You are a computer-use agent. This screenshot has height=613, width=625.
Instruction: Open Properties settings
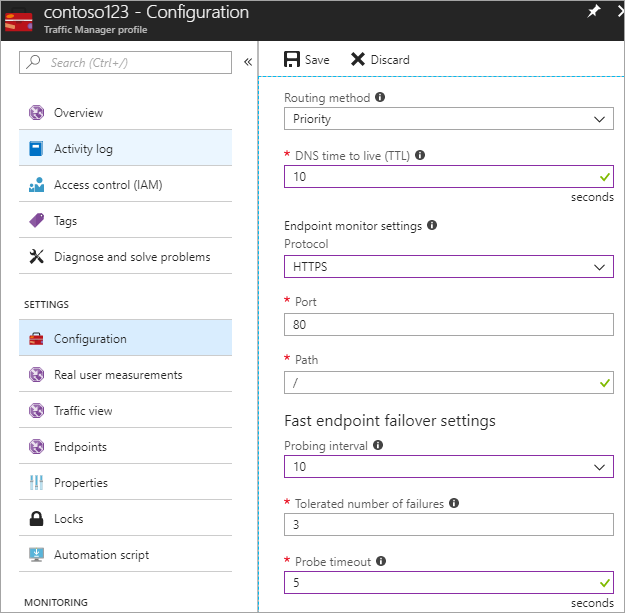[x=125, y=482]
